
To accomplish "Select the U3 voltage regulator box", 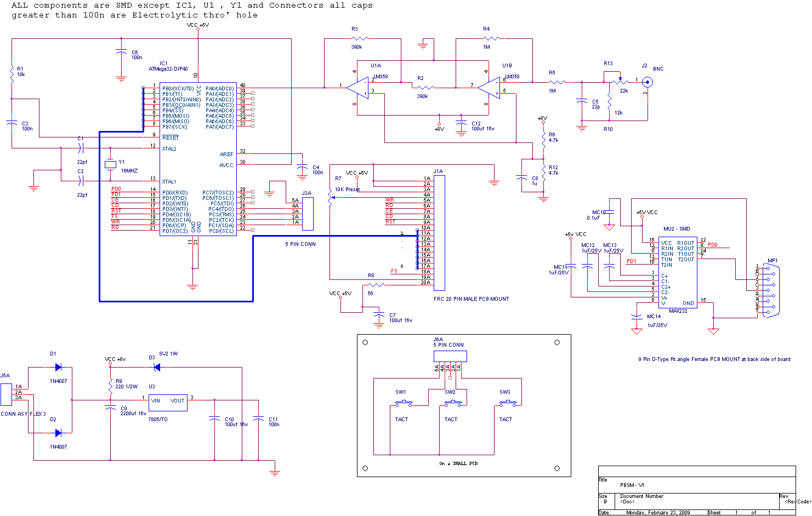I will (168, 403).
